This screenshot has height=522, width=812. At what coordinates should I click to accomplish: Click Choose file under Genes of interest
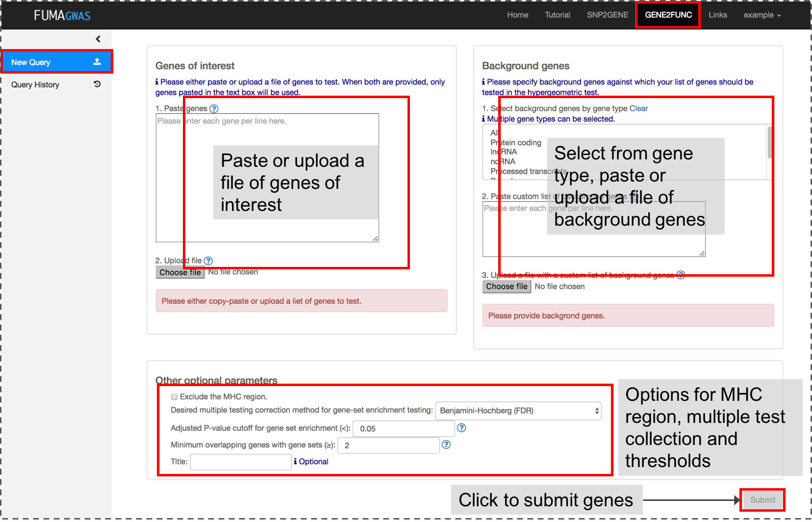tap(180, 272)
